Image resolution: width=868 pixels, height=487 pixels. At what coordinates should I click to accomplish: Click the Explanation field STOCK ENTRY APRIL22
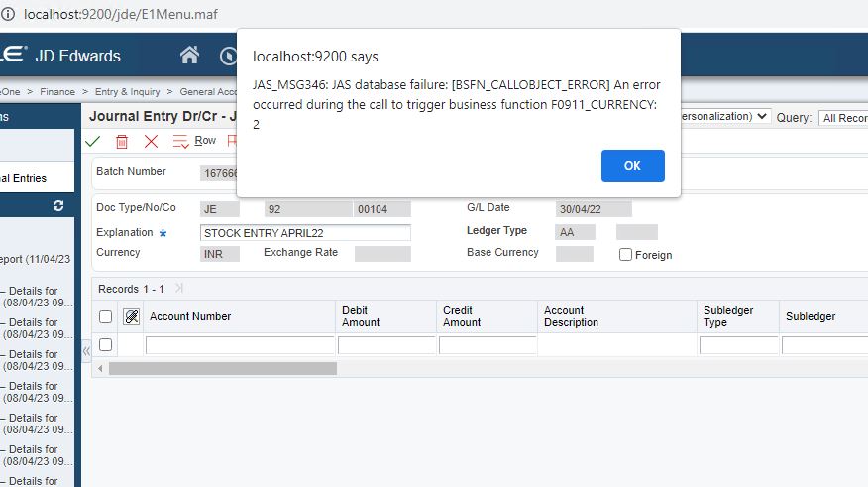(305, 233)
